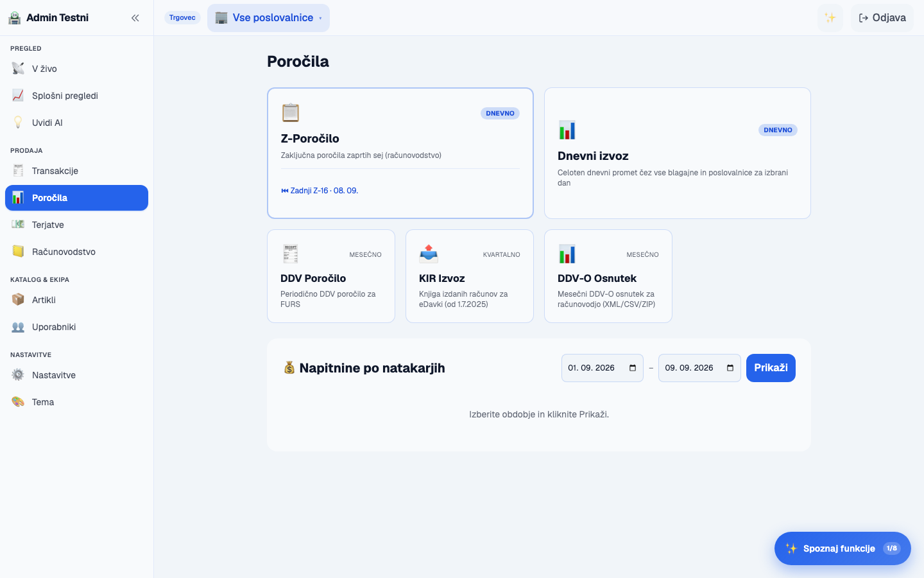Screen dimensions: 924x578
Task: Click the Trgovec role badge
Action: (x=182, y=18)
